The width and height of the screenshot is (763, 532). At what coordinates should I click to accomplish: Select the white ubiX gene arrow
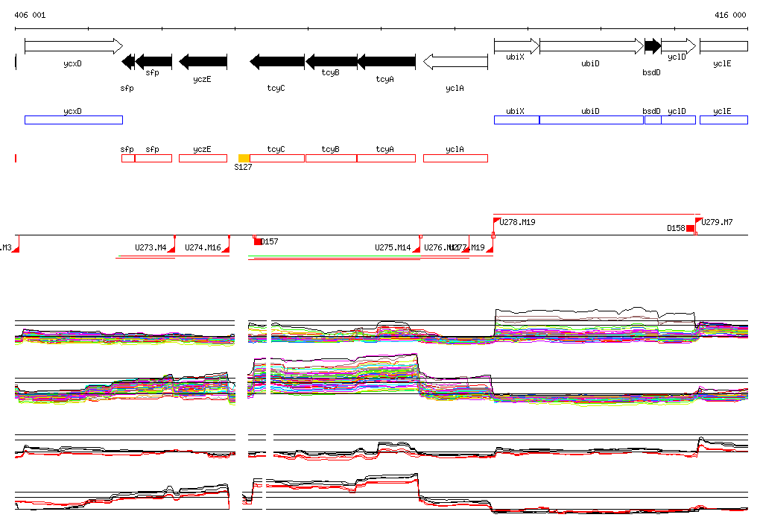pos(517,46)
